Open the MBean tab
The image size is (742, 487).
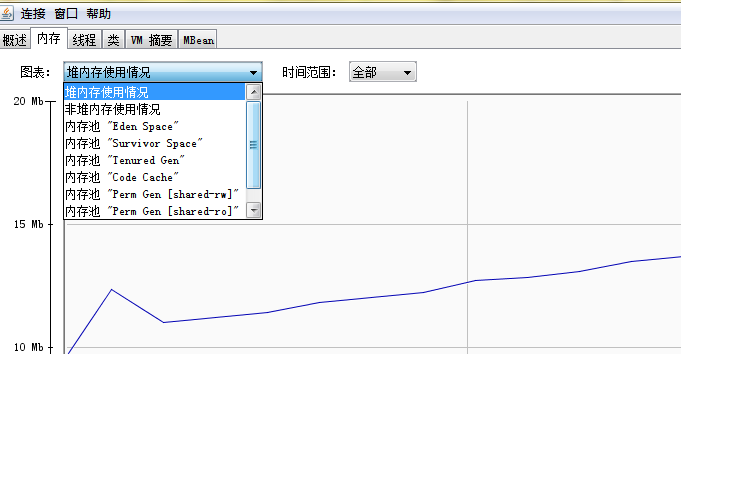pyautogui.click(x=198, y=40)
